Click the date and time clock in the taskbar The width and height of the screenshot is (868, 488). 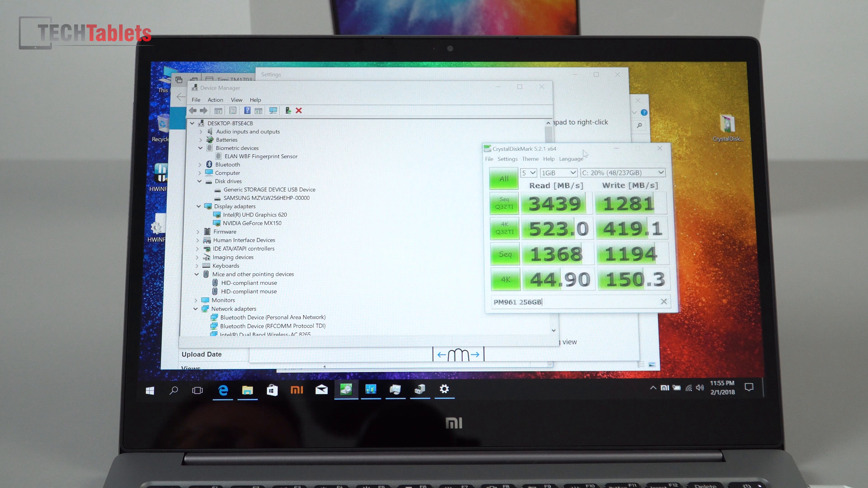722,388
